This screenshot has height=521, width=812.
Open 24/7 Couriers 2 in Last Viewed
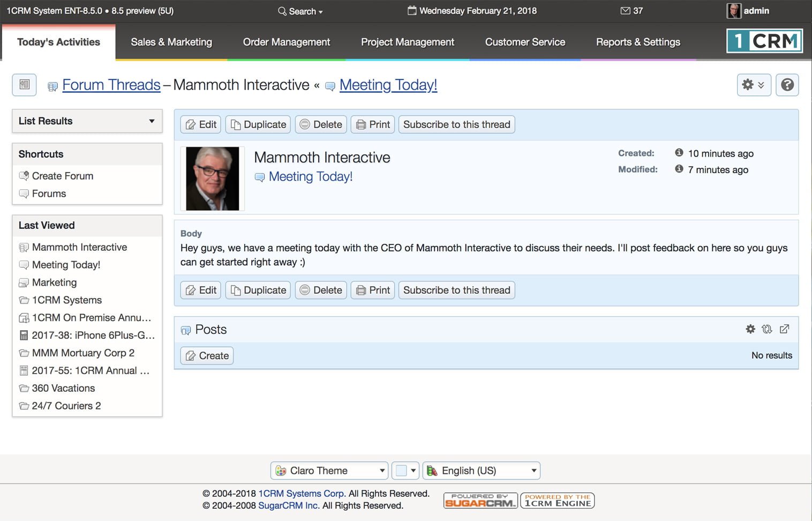pos(66,406)
